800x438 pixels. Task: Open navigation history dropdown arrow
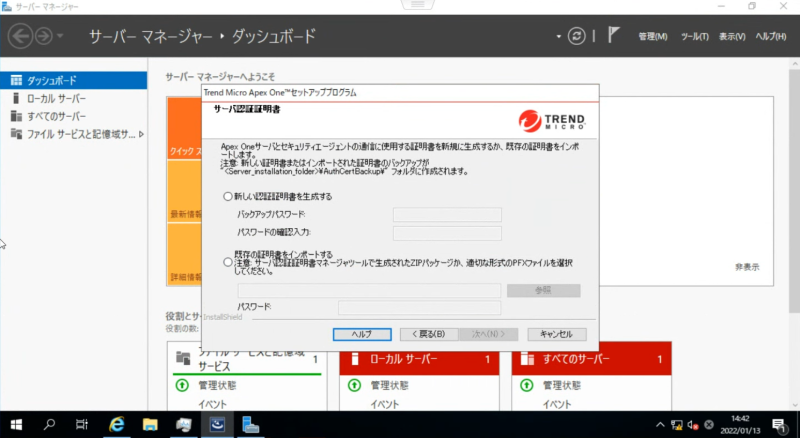click(x=60, y=36)
